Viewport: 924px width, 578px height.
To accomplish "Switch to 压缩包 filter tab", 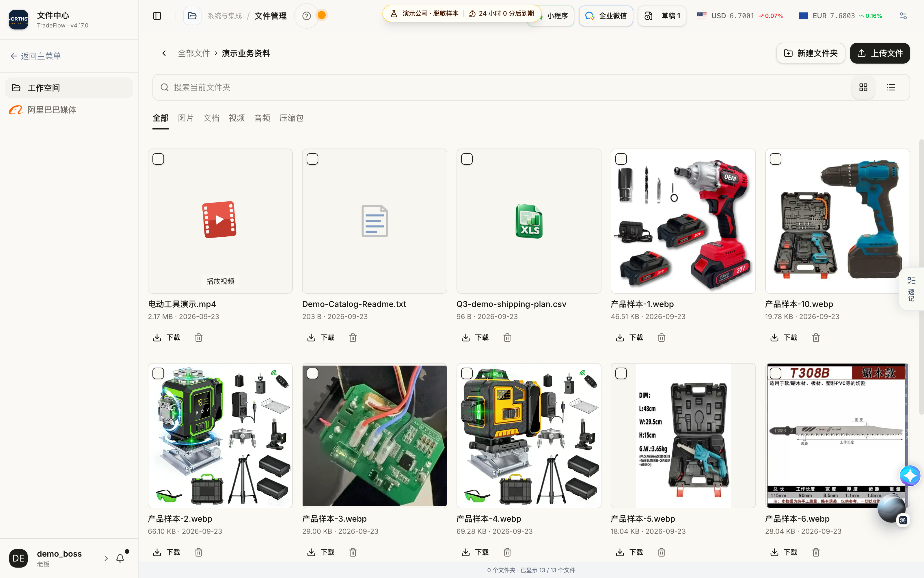I will coord(291,118).
